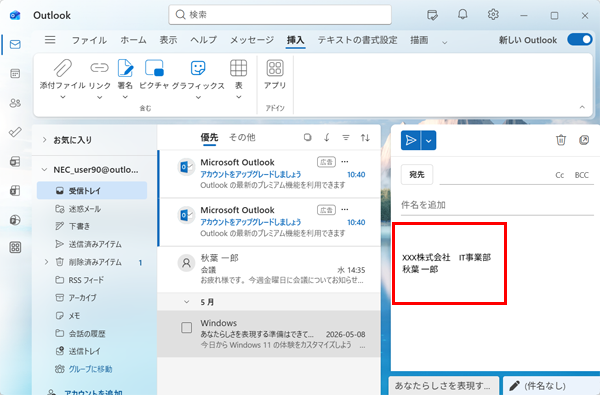Screen dimensions: 600x395
Task: Insert a table with 表 icon
Action: point(238,68)
